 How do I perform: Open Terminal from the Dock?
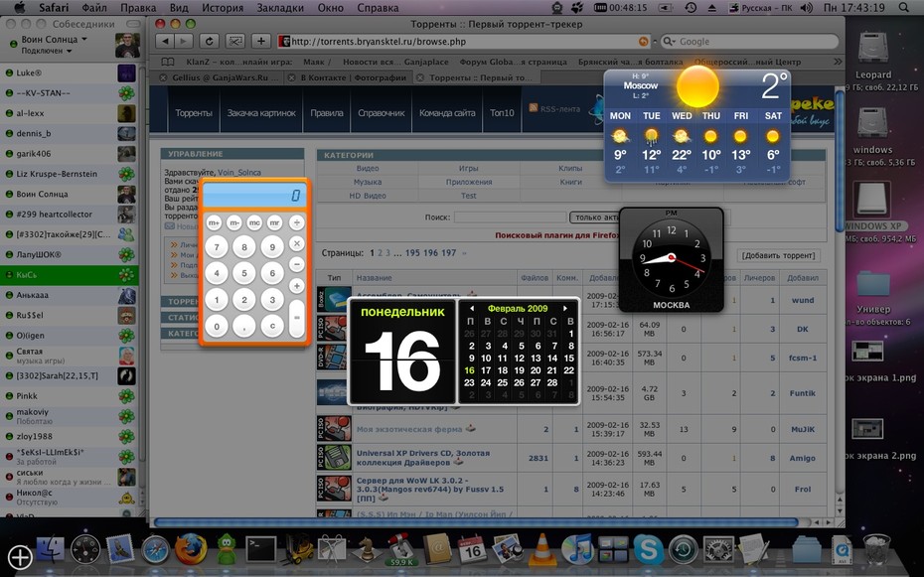(261, 550)
